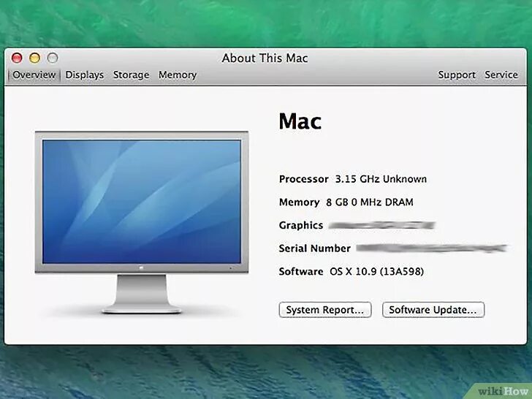532x399 pixels.
Task: Click the "OS X 10.9 (13A598)" software value
Action: tap(376, 271)
